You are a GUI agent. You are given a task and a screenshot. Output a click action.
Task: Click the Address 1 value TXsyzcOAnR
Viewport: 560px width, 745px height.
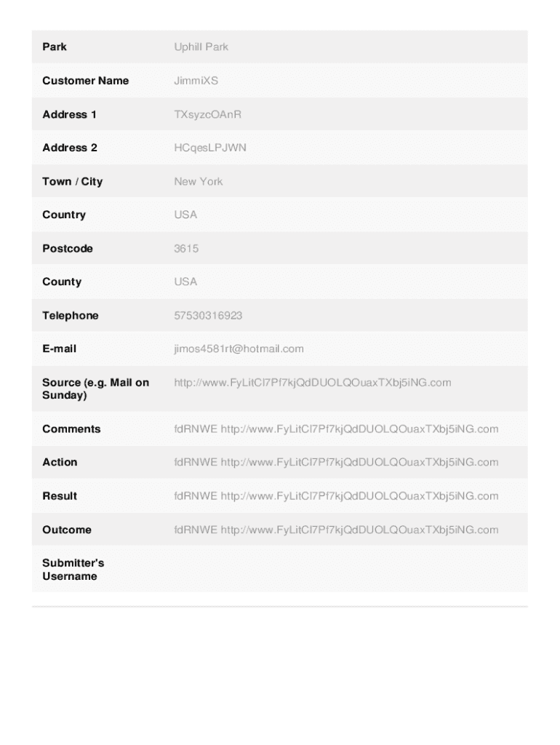coord(207,114)
